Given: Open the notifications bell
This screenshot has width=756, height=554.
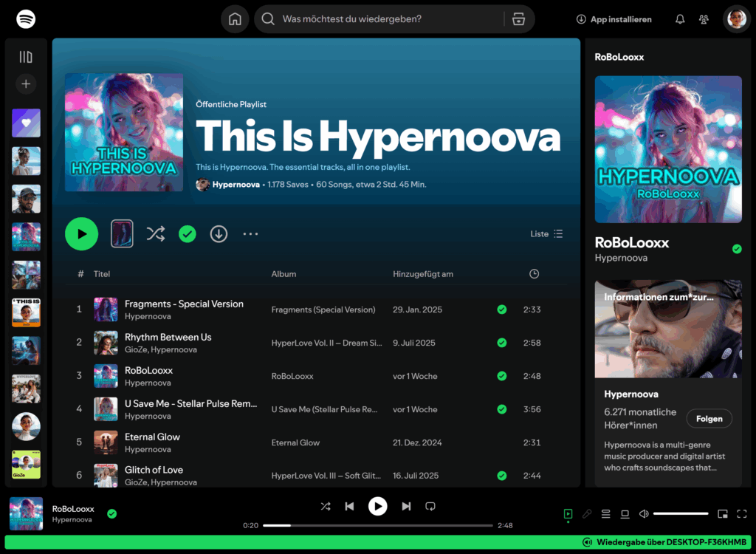Looking at the screenshot, I should point(680,19).
